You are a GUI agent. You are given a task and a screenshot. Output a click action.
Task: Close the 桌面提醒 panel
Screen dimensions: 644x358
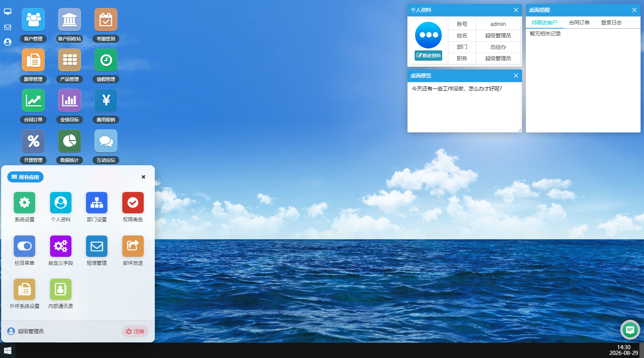[x=634, y=10]
